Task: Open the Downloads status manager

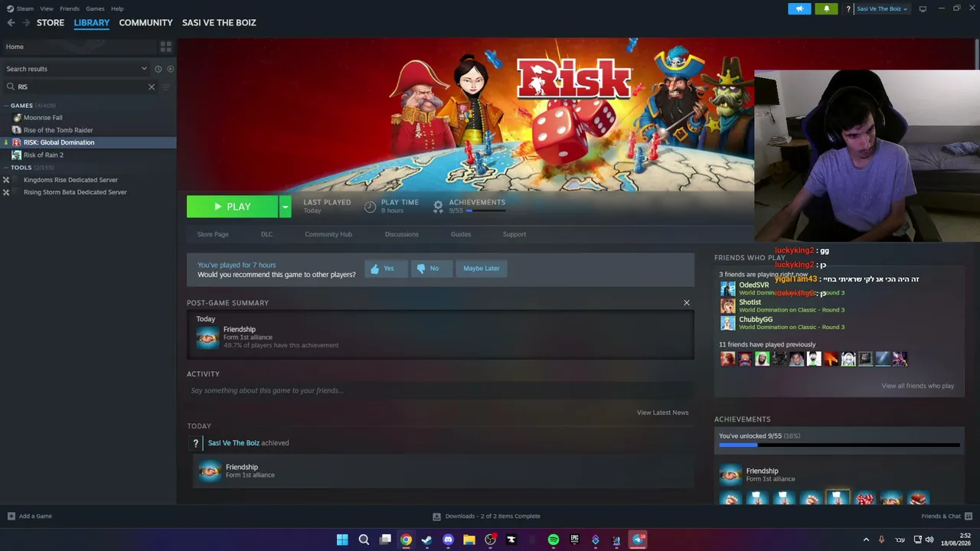Action: pos(487,517)
